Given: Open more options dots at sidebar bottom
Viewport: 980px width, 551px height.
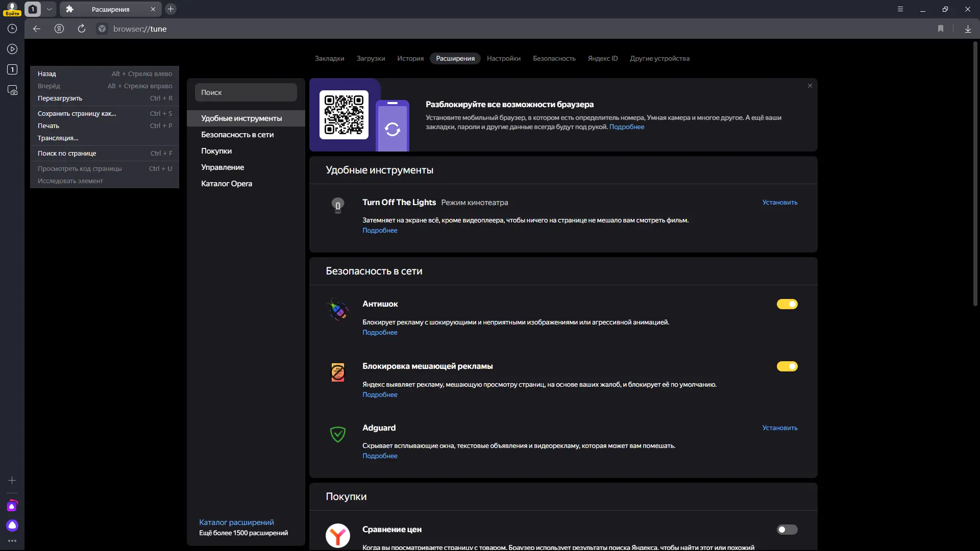Looking at the screenshot, I should click(12, 541).
